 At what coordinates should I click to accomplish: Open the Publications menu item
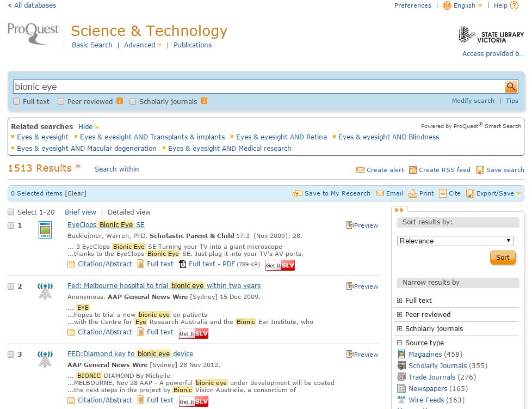(193, 45)
